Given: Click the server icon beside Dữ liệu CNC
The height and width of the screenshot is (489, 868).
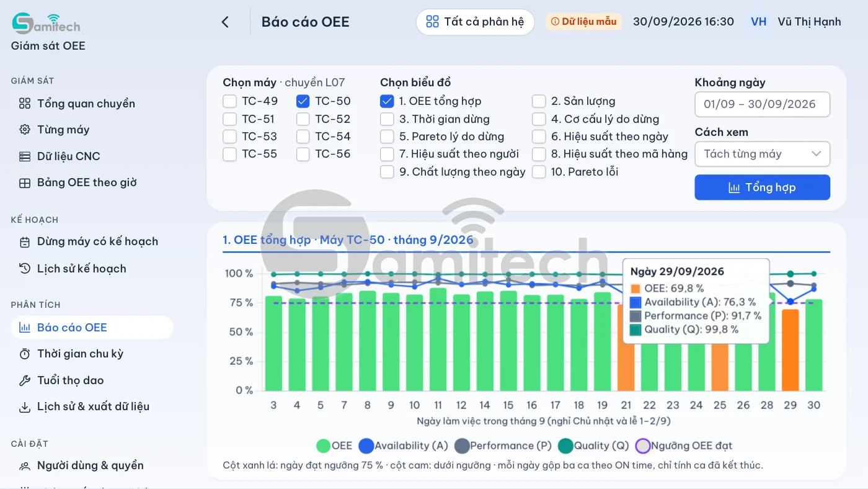Looking at the screenshot, I should [x=25, y=156].
